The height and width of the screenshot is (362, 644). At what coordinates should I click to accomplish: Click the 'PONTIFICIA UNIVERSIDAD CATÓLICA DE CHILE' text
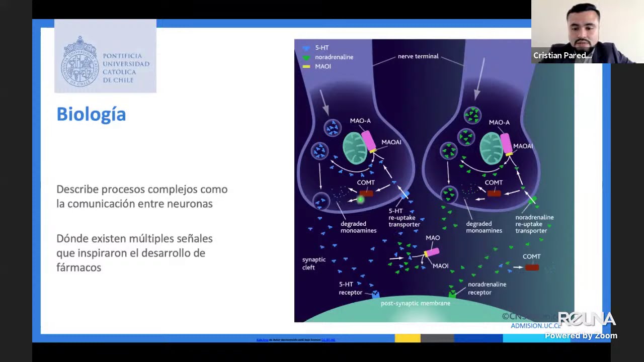click(126, 68)
